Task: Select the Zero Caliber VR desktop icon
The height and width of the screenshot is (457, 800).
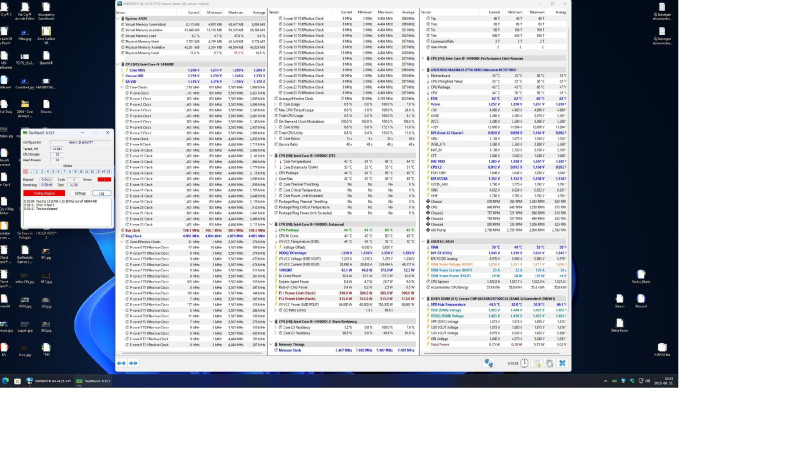Action: click(46, 35)
